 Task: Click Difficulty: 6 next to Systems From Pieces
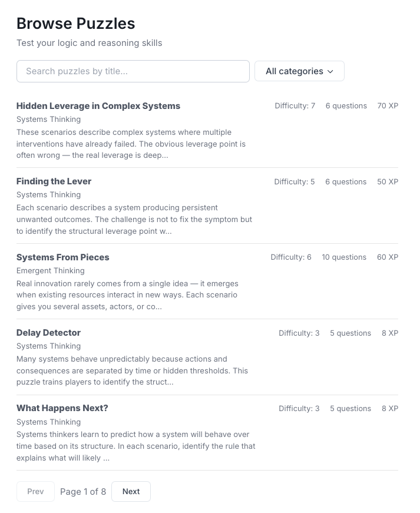point(290,257)
